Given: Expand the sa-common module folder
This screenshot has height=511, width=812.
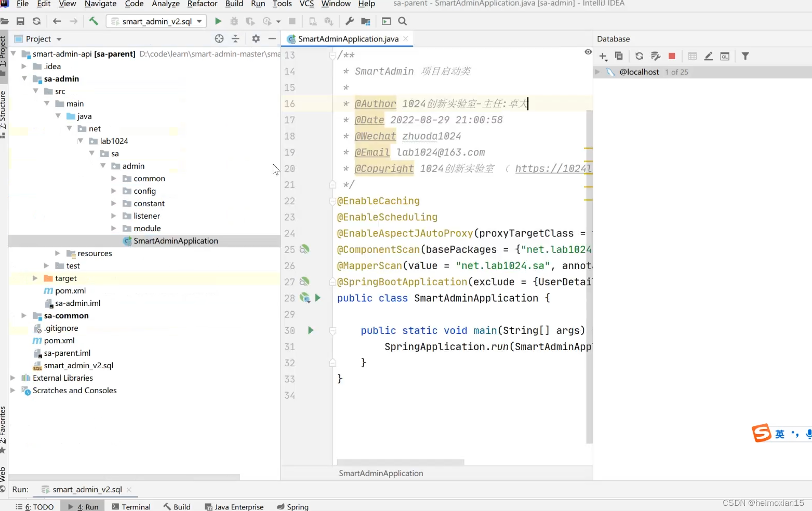Looking at the screenshot, I should click(x=24, y=316).
